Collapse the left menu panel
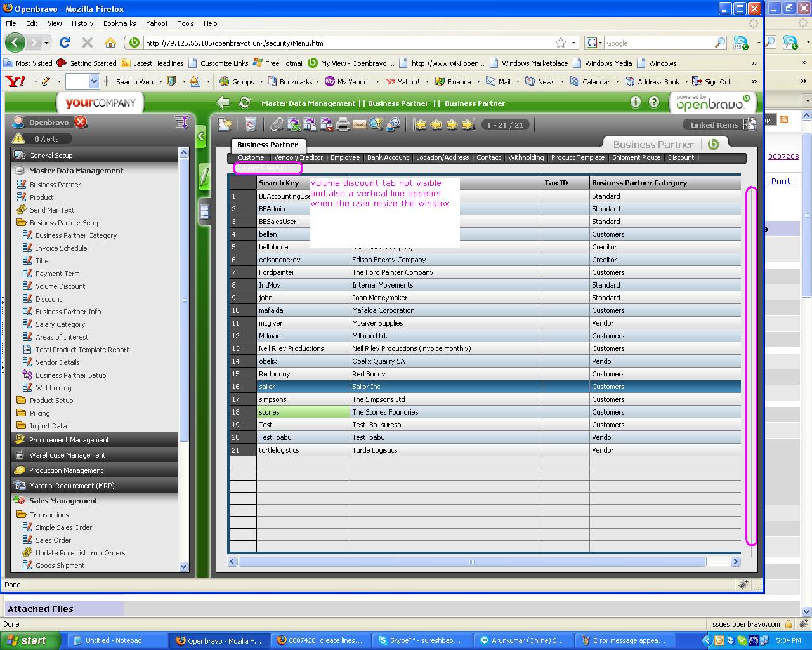The width and height of the screenshot is (812, 650). point(200,136)
